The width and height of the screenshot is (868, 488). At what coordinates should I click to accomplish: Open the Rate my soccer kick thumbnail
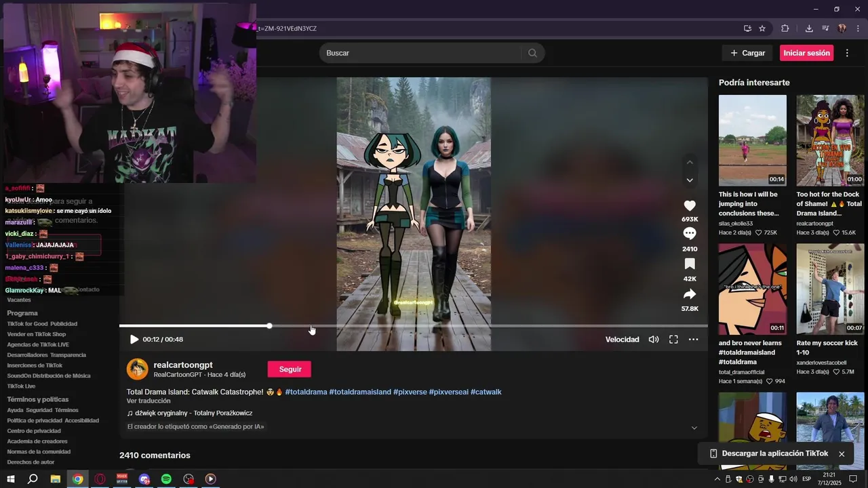830,289
